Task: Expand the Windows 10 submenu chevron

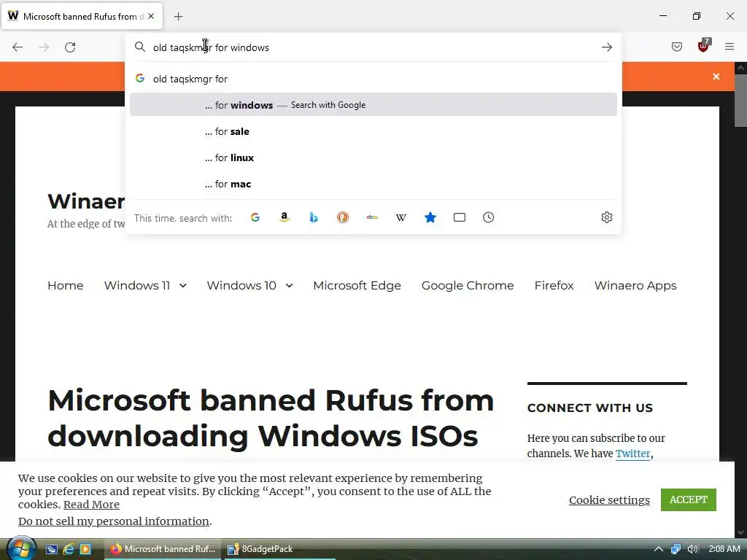Action: click(x=289, y=286)
